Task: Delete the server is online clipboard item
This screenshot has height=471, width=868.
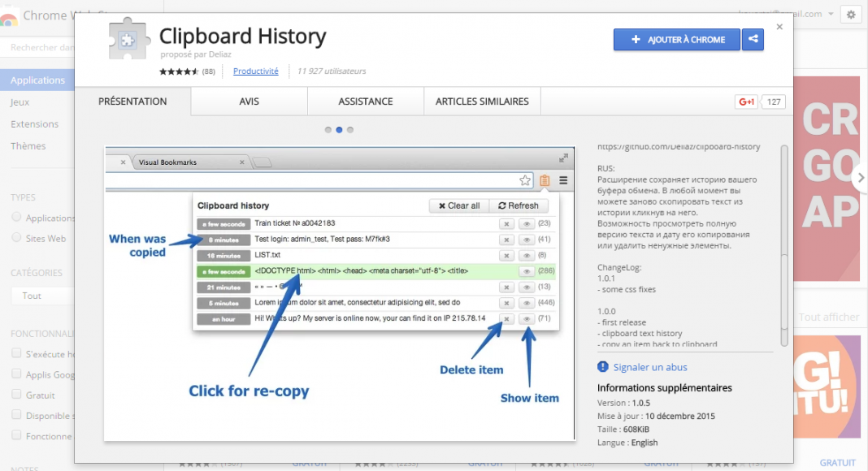Action: 506,319
